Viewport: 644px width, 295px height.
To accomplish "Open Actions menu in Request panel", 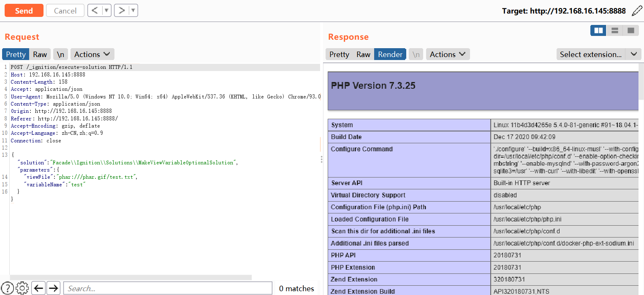I will point(92,54).
